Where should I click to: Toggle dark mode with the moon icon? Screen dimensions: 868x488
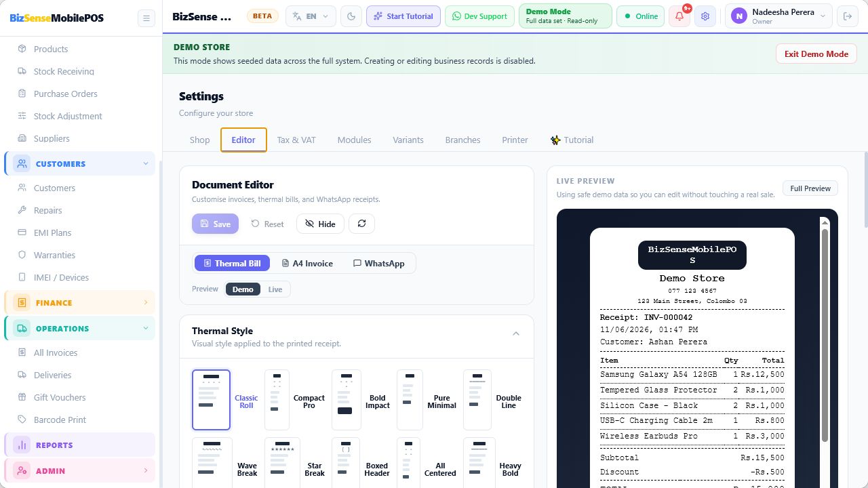click(351, 16)
